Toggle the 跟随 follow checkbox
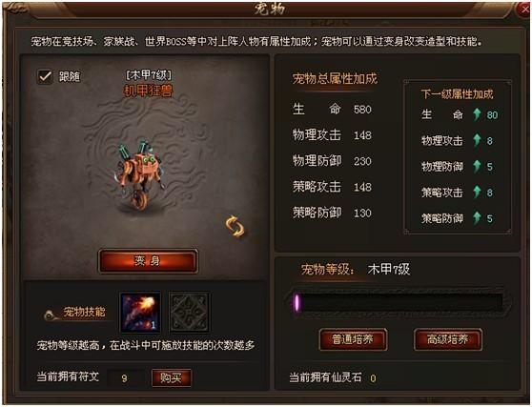This screenshot has height=407, width=532. point(45,76)
